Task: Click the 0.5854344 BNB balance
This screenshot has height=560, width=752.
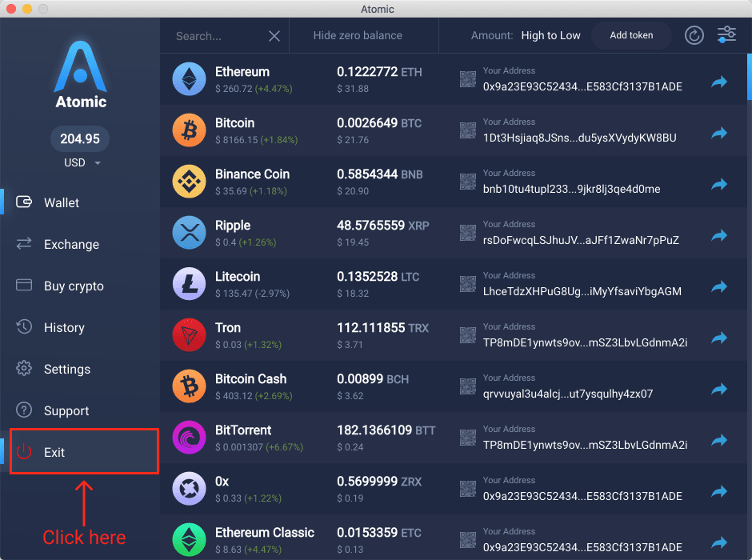Action: click(x=380, y=174)
